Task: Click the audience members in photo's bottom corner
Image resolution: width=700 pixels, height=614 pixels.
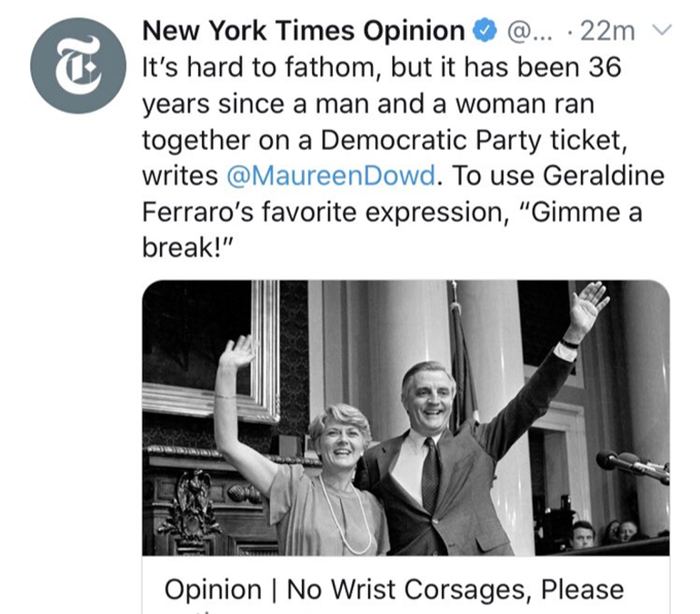Action: tap(607, 534)
